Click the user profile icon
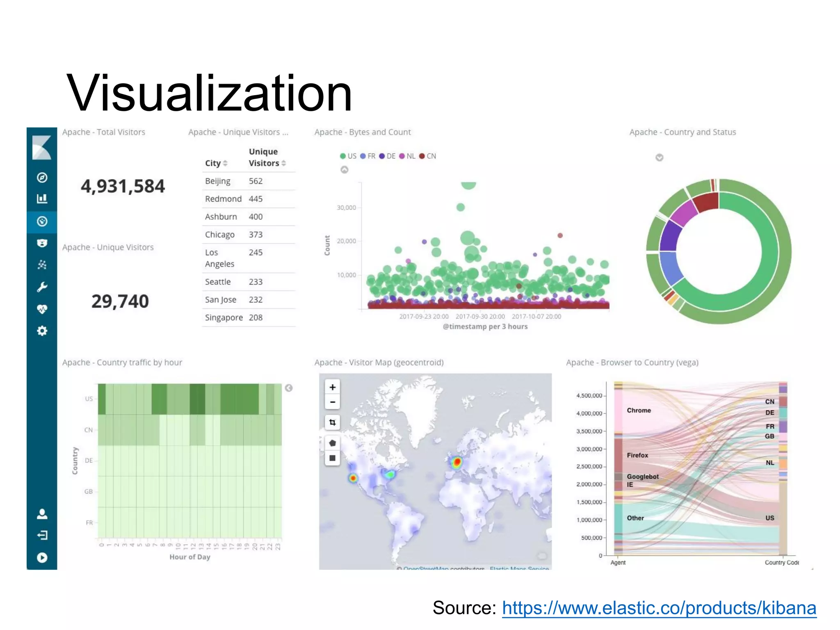The height and width of the screenshot is (630, 840). (x=42, y=514)
